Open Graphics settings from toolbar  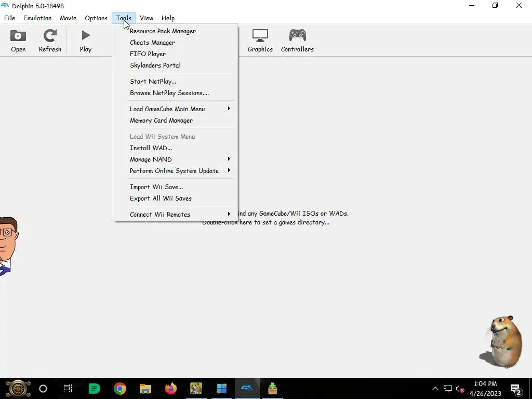(x=260, y=41)
